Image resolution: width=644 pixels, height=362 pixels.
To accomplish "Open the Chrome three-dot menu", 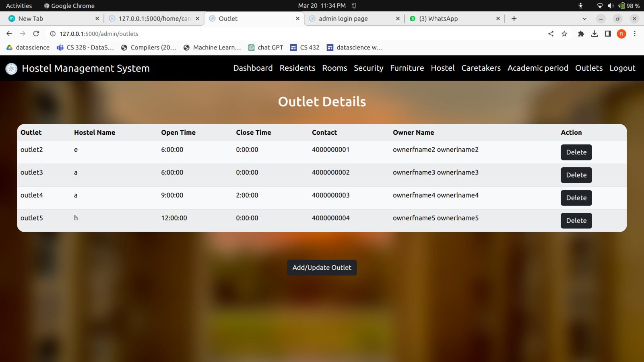I will [635, 34].
